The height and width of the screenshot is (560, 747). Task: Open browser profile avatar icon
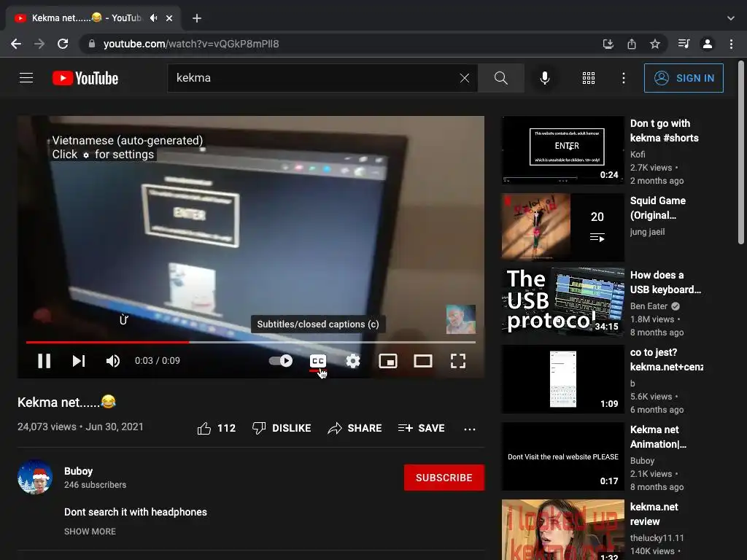click(707, 44)
